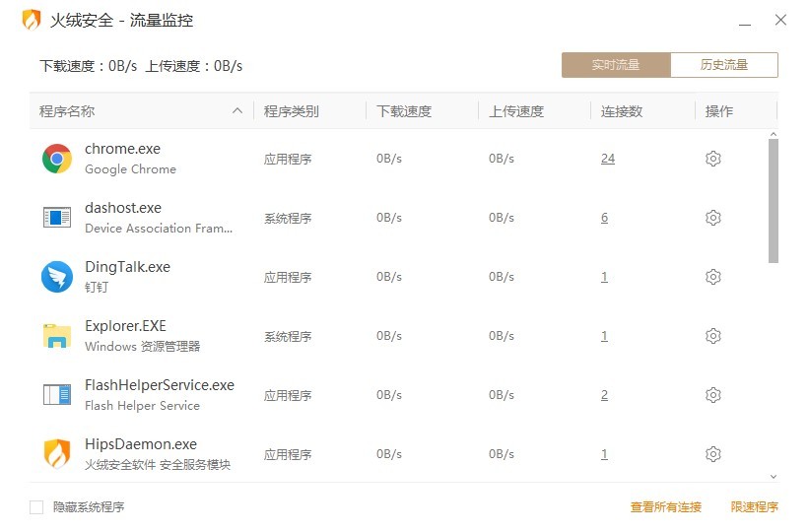Sort by the 下载速度 column header
The image size is (808, 532).
click(404, 111)
